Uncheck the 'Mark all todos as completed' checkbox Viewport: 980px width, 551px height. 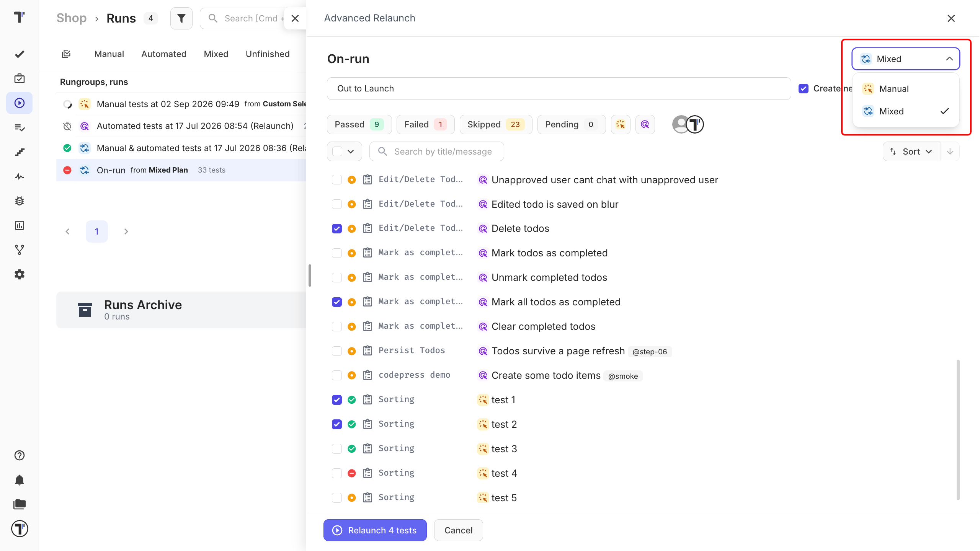tap(337, 302)
